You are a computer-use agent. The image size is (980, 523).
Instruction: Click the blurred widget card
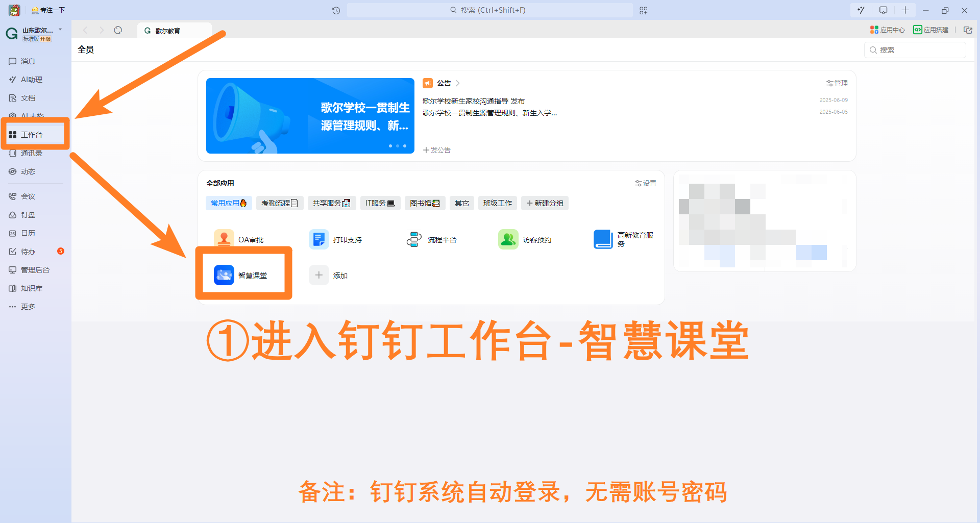point(765,221)
